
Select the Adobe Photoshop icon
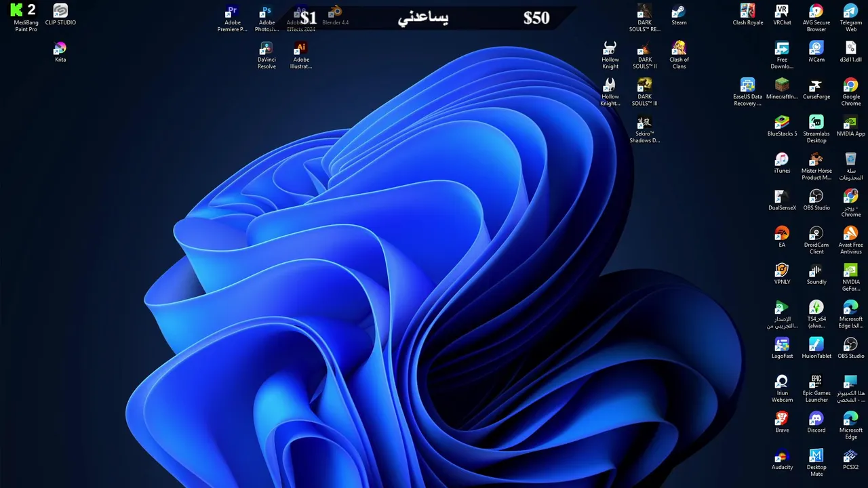[267, 18]
